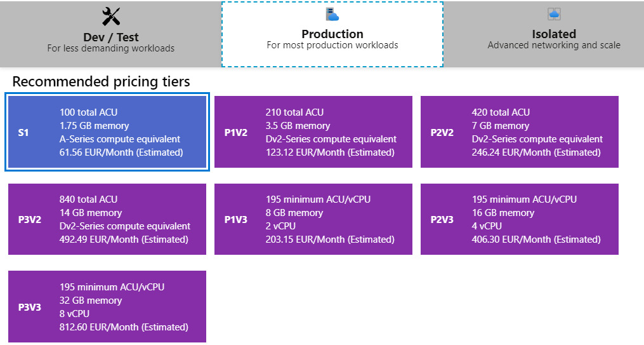
Task: Pick the P2V2 tier with 7 GB memory
Action: point(520,132)
